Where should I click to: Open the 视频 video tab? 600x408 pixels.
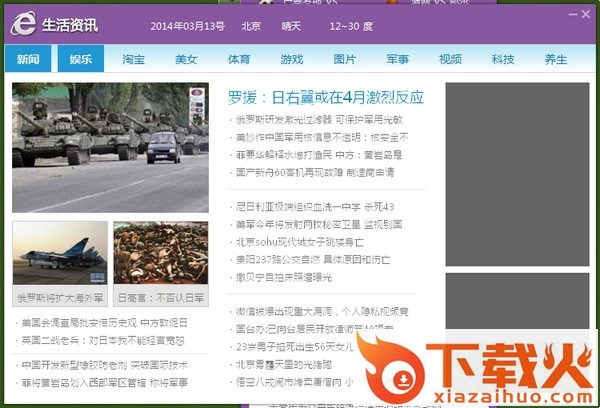(x=450, y=60)
